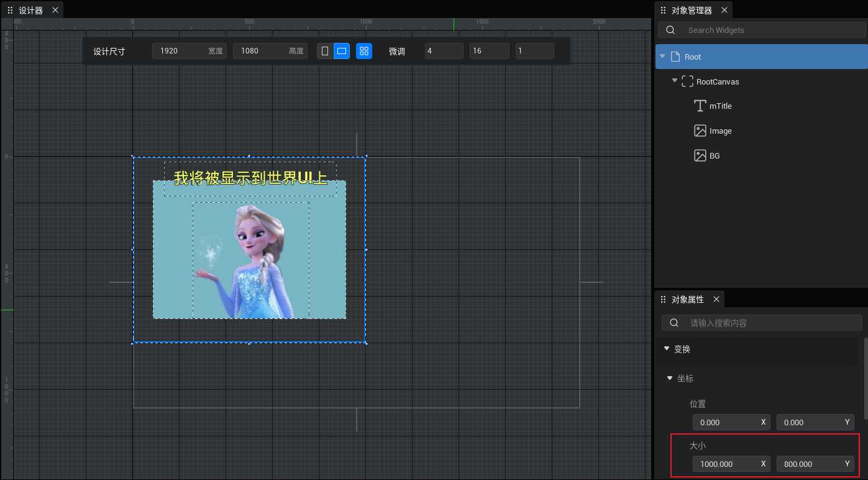Click the properties panel vertical scrollbar
Screen dimensions: 868x480
(x=866, y=378)
